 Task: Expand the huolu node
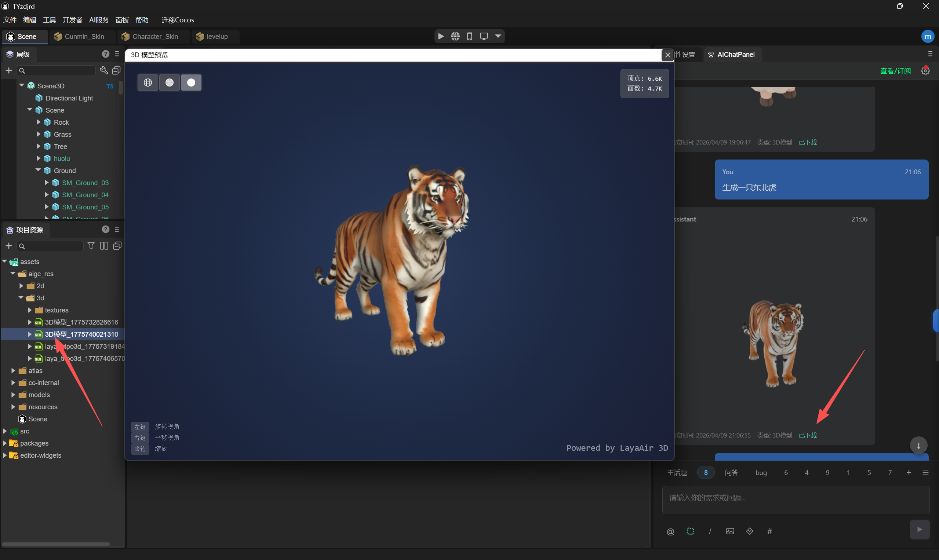pyautogui.click(x=38, y=158)
